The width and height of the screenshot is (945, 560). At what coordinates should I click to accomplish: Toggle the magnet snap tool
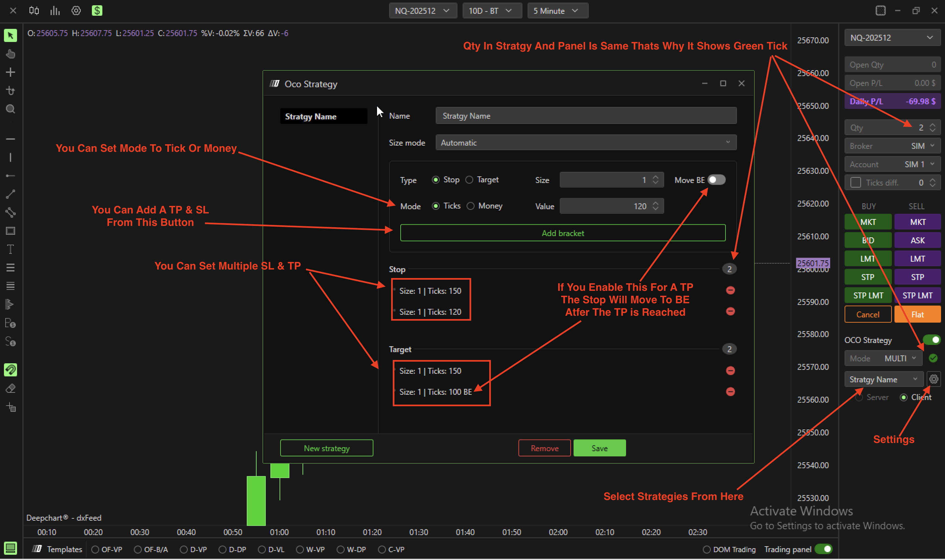coord(10,370)
